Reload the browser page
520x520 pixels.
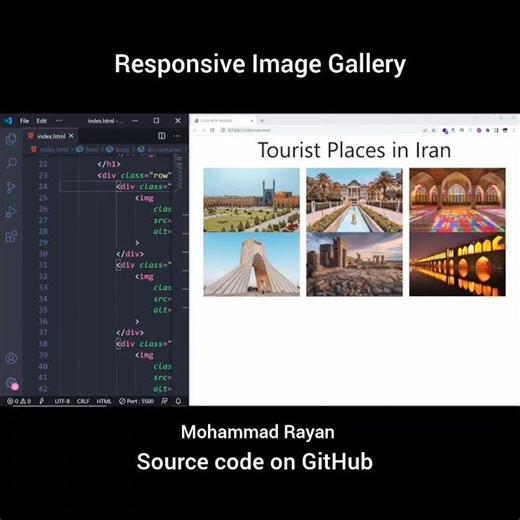[x=212, y=130]
